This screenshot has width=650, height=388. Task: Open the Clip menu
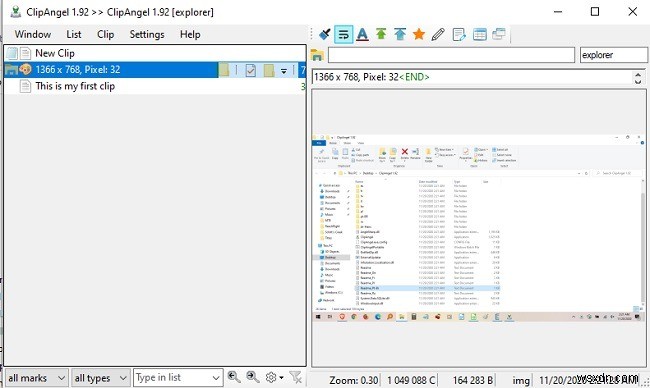click(x=105, y=34)
